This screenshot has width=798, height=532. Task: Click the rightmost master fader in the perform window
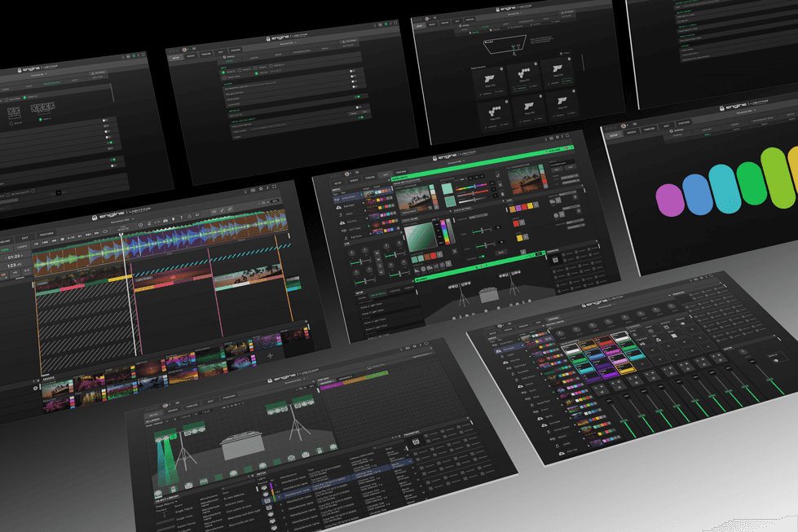(x=770, y=380)
